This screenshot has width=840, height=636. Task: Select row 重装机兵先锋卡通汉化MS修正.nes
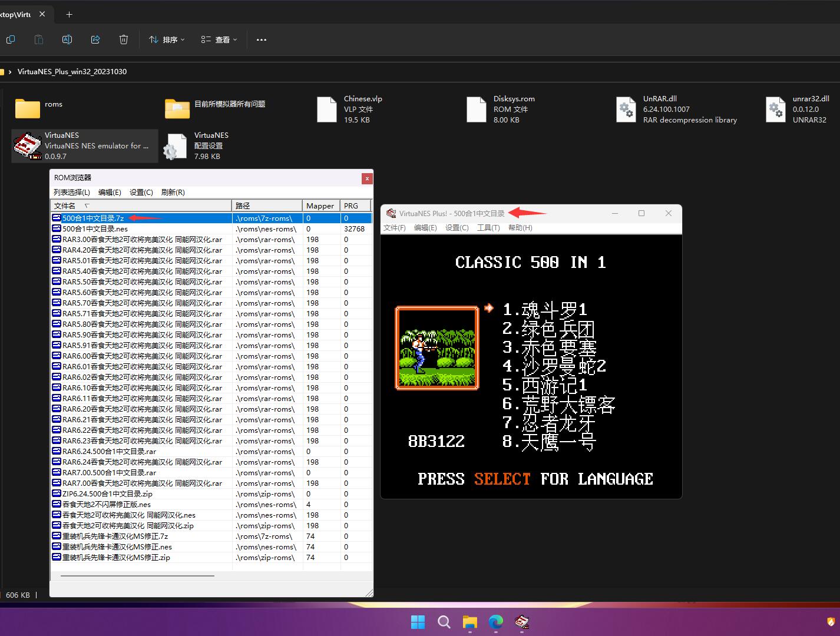pyautogui.click(x=211, y=546)
